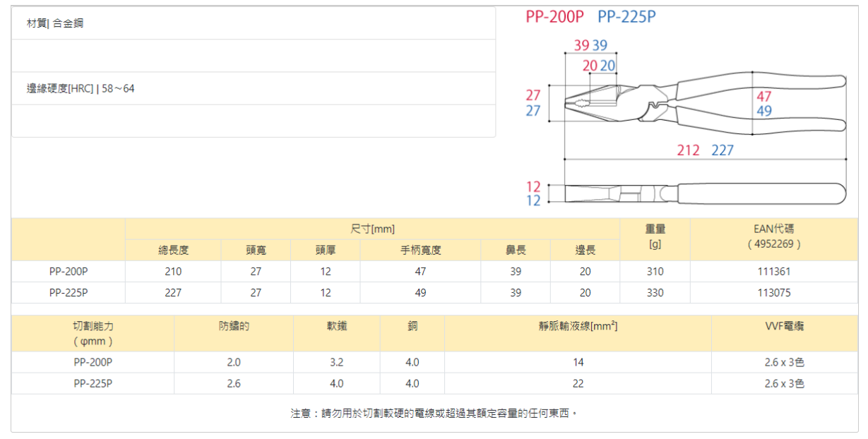Image resolution: width=868 pixels, height=439 pixels.
Task: Click the 邊緣硬度[HRC] | 58～64 row
Action: point(254,88)
